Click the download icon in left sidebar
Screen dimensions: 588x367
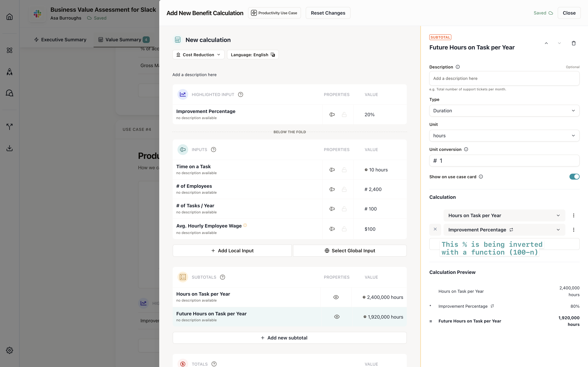point(10,148)
